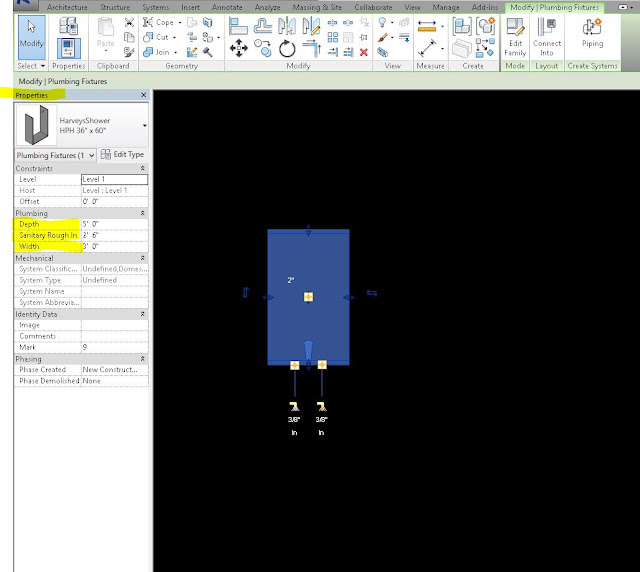This screenshot has height=572, width=640.
Task: Click the Split Element icon
Action: [x=333, y=22]
